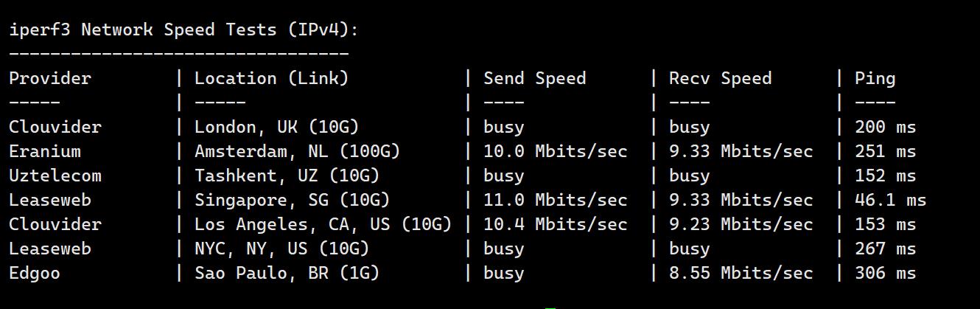
Task: Click the 8.55 Mbits/sec receive speed value
Action: click(x=741, y=273)
